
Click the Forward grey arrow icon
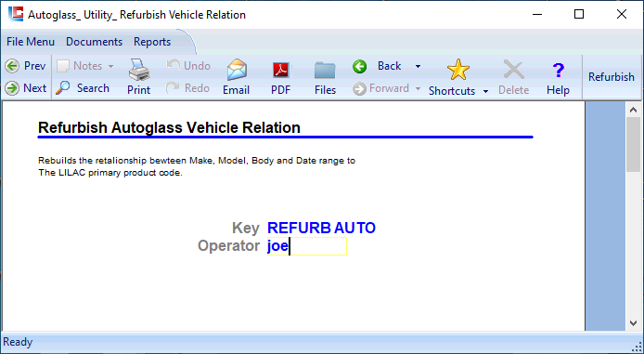pos(359,88)
